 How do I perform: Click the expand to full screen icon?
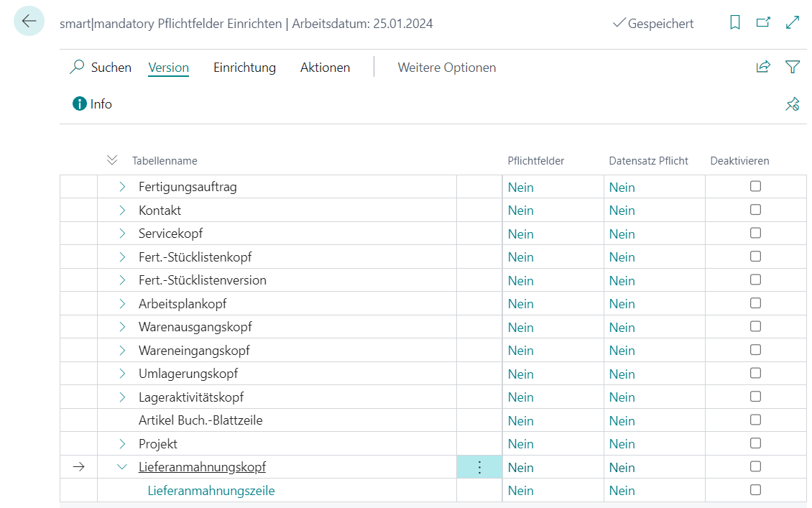(x=793, y=23)
